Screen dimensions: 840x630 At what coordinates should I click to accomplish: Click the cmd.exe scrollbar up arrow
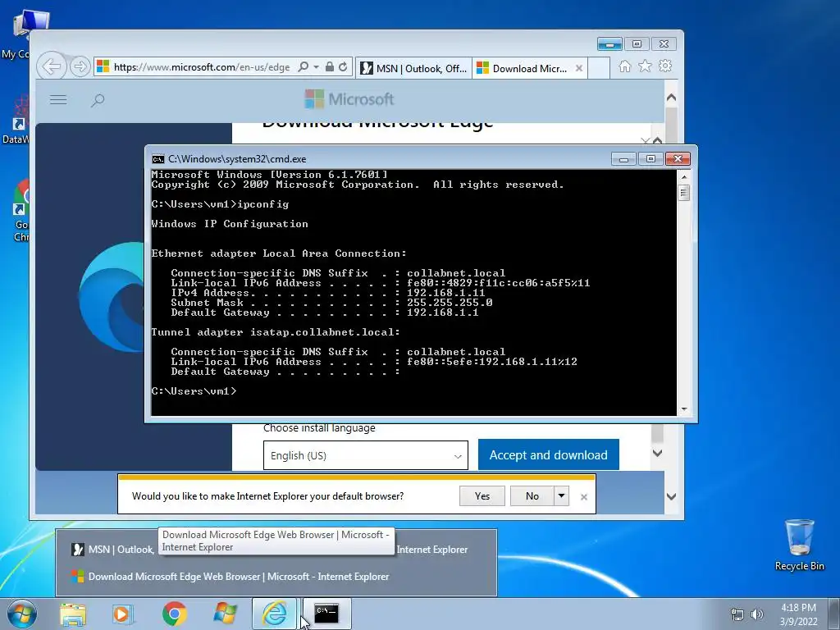click(x=683, y=177)
